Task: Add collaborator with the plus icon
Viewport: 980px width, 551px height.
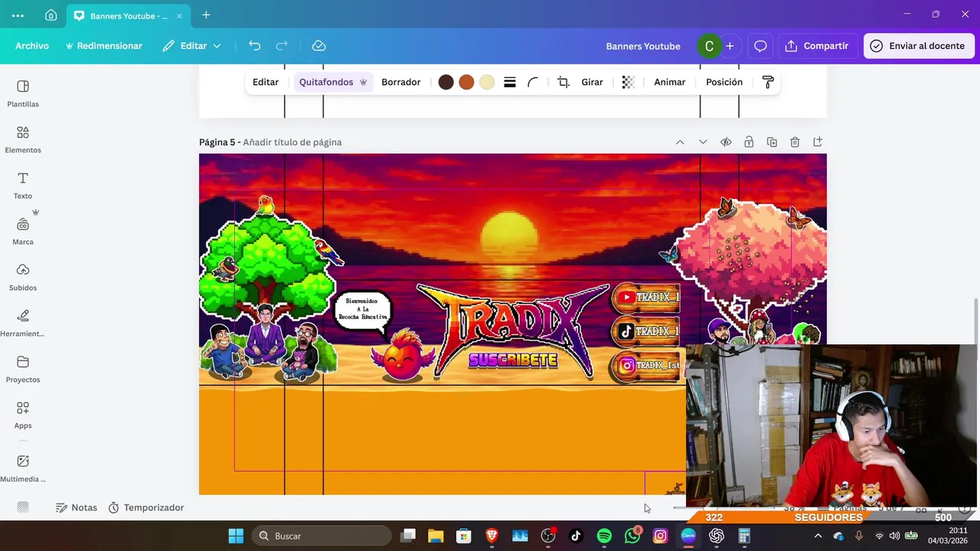Action: click(730, 46)
